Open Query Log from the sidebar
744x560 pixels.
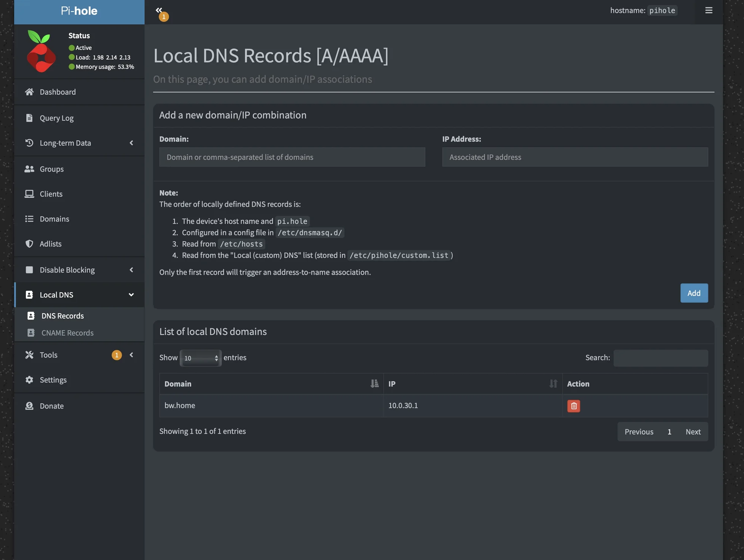click(x=79, y=118)
